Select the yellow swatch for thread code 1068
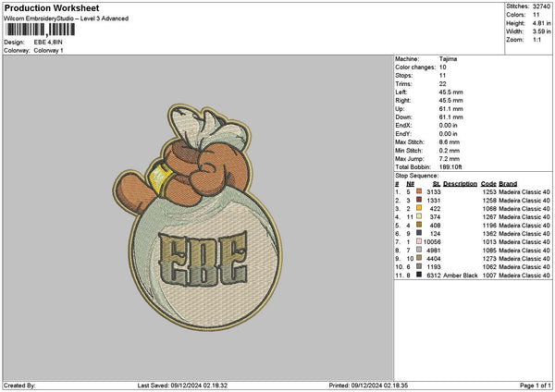This screenshot has width=555, height=392. (418, 208)
